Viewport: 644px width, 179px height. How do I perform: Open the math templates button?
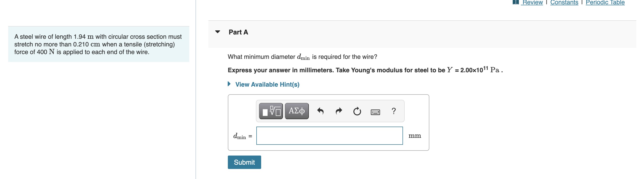tap(271, 111)
